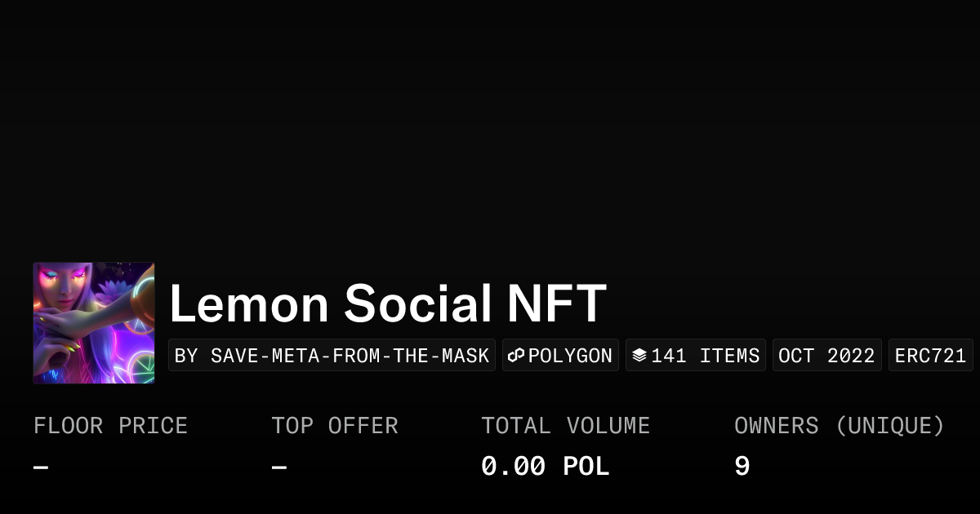The height and width of the screenshot is (514, 980).
Task: Click the empty dark banner area
Action: tap(490, 122)
